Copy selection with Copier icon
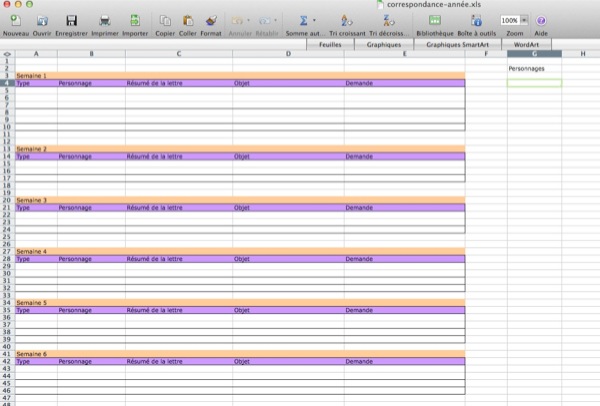This screenshot has height=406, width=600. [165, 20]
